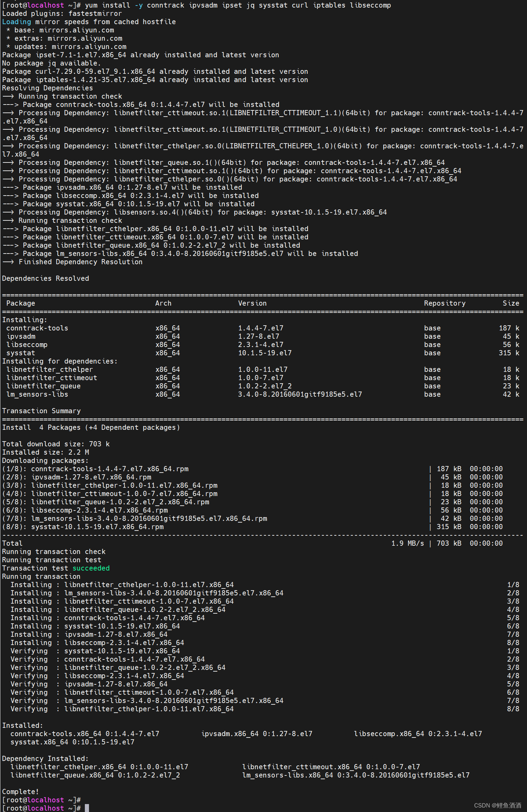Click size '315 k' in sysstat table row
527x812 pixels.
[509, 353]
